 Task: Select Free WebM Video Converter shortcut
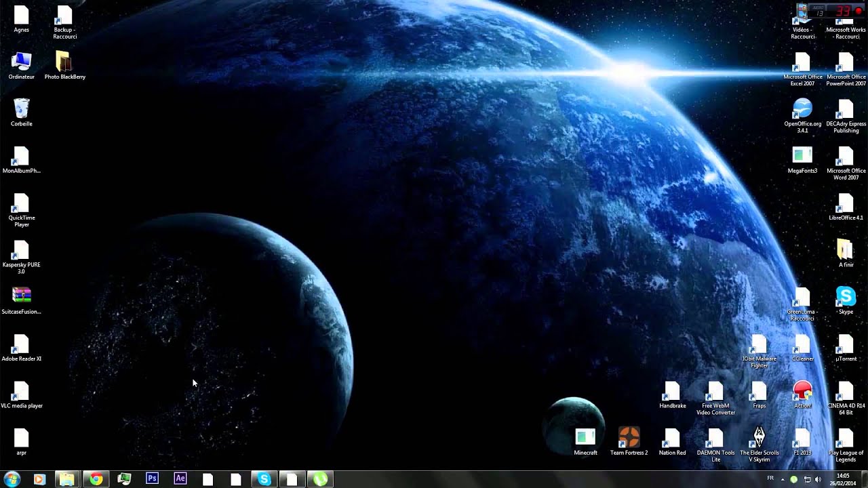(716, 399)
